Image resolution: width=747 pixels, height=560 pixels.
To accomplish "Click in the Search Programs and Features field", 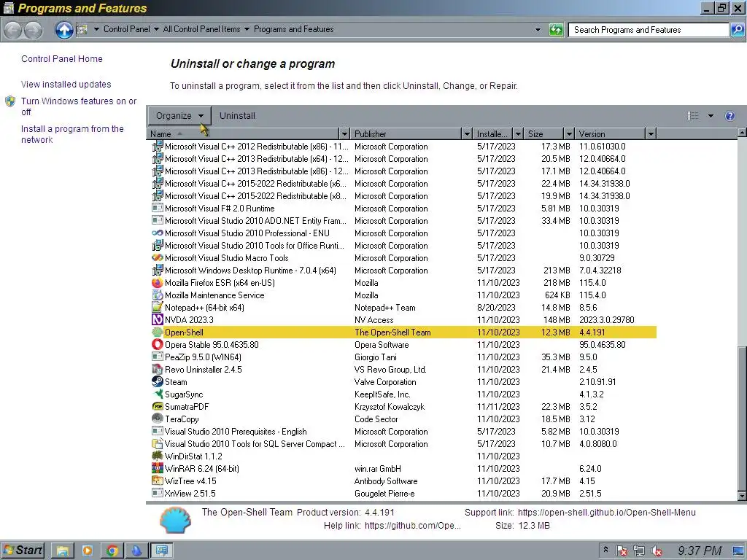I will (649, 29).
